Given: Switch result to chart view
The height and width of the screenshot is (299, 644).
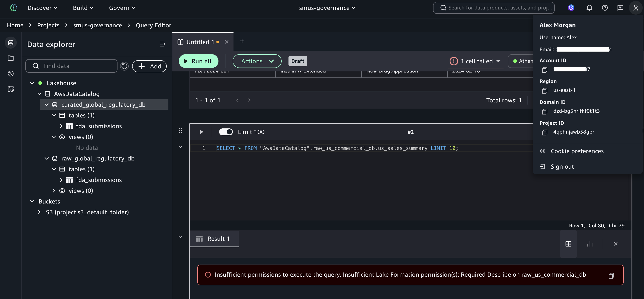Looking at the screenshot, I should [x=590, y=244].
